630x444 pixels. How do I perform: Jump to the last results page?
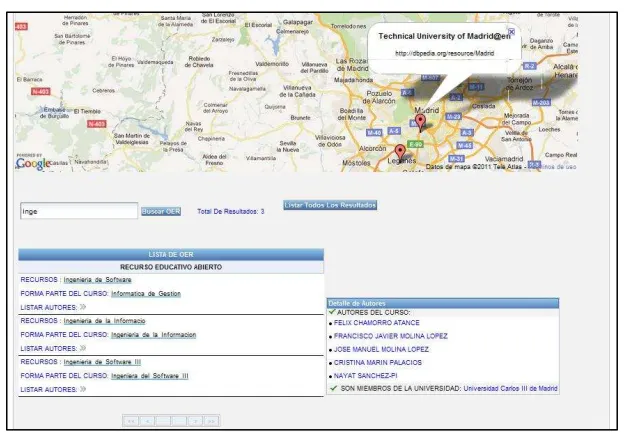click(x=211, y=421)
